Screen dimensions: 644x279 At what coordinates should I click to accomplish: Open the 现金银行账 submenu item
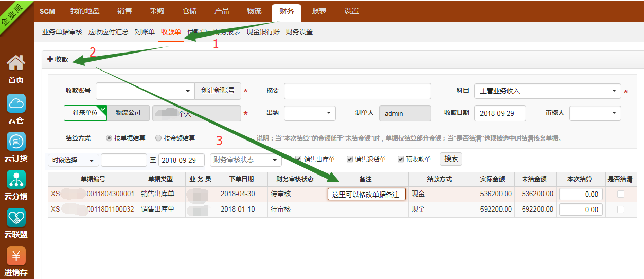pos(263,32)
